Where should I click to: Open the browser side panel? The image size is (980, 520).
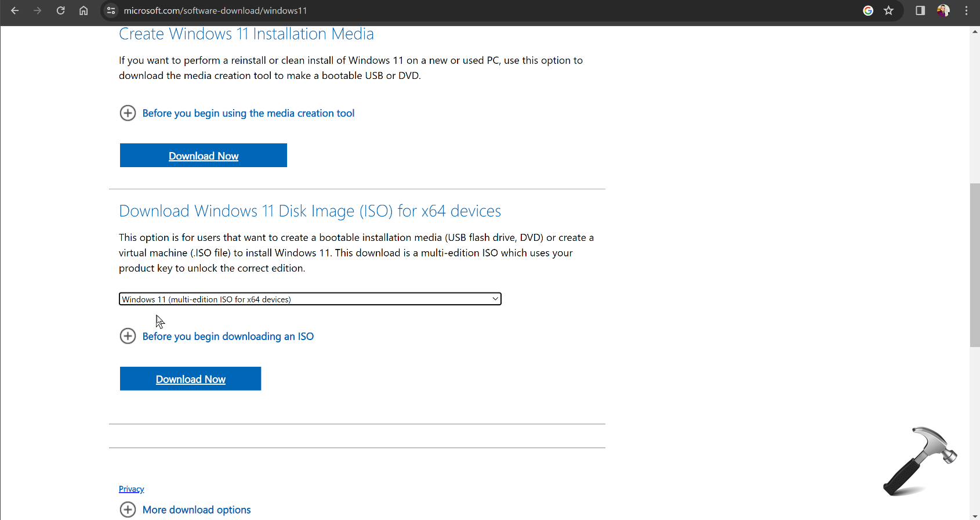pos(920,10)
